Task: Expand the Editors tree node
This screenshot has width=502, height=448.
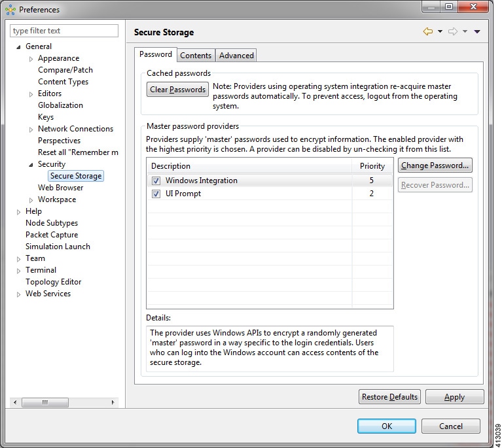Action: [31, 94]
